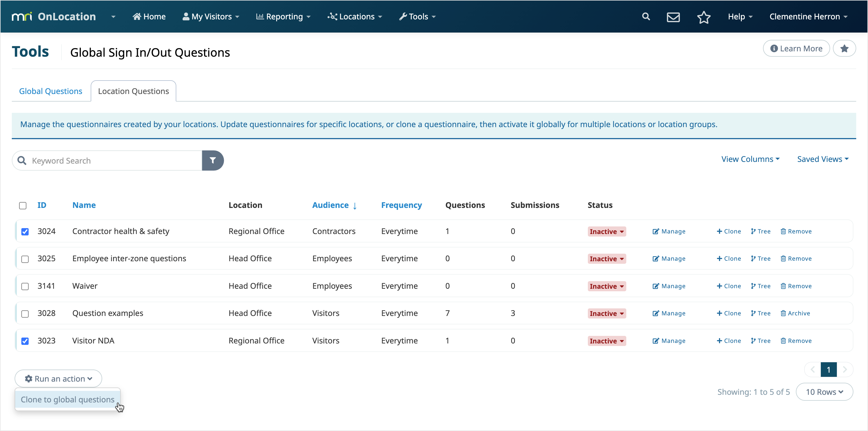Uncheck the Visitor NDA row 3023 checkbox

coord(25,341)
